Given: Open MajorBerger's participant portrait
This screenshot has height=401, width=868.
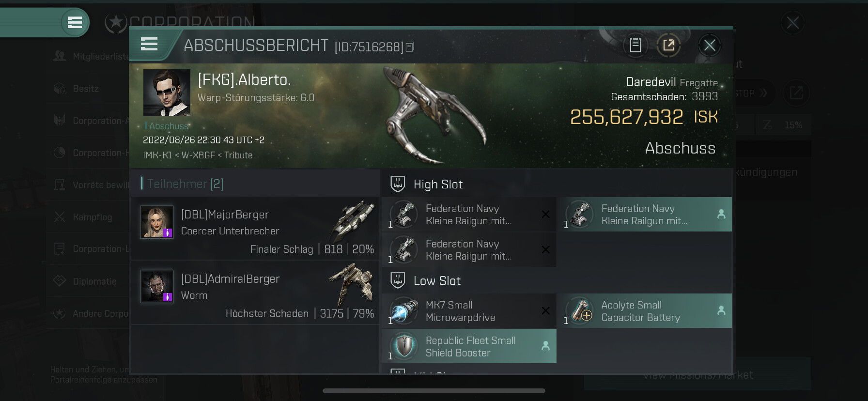Looking at the screenshot, I should 156,222.
